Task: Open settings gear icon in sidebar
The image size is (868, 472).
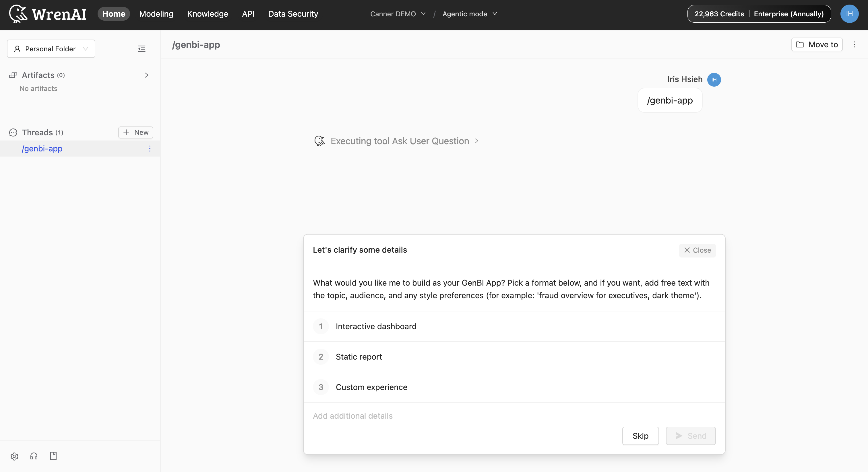Action: (x=14, y=456)
